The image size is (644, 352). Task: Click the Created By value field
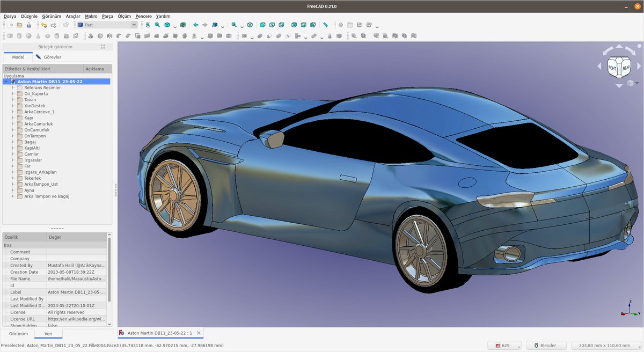click(77, 265)
